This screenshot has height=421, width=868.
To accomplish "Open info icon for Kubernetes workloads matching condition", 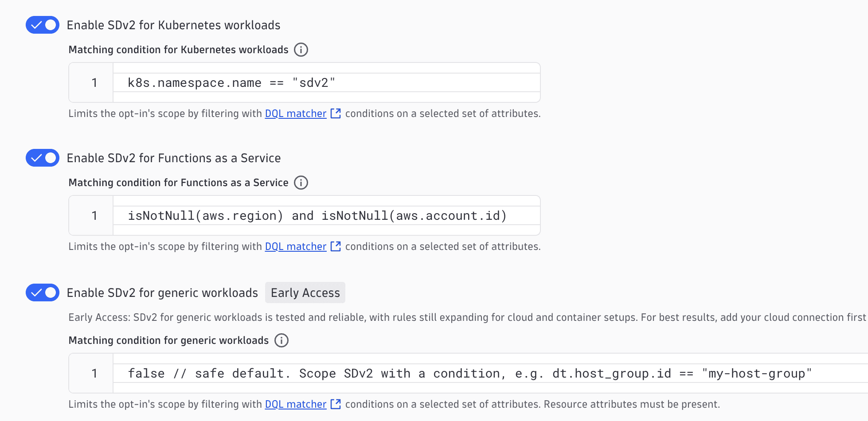I will click(301, 50).
